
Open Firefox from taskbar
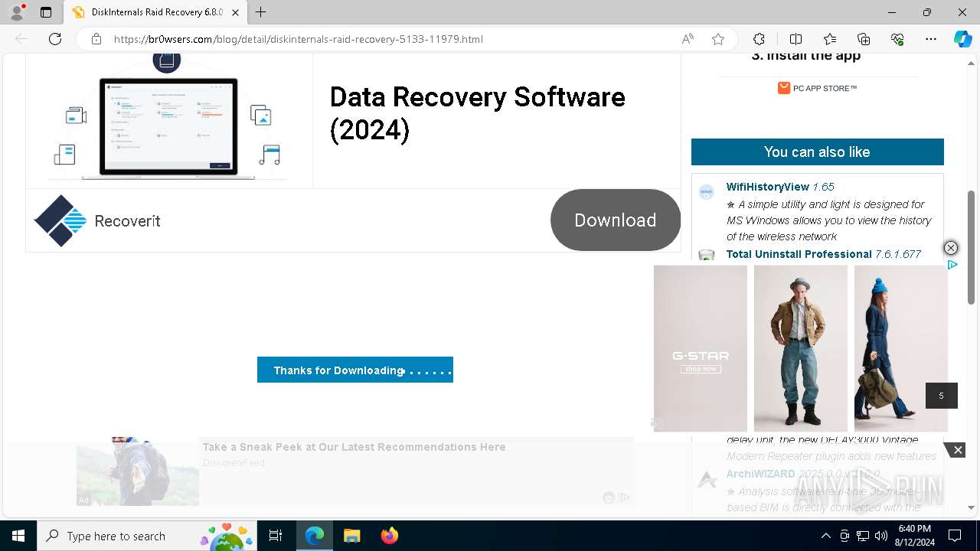[x=390, y=536]
